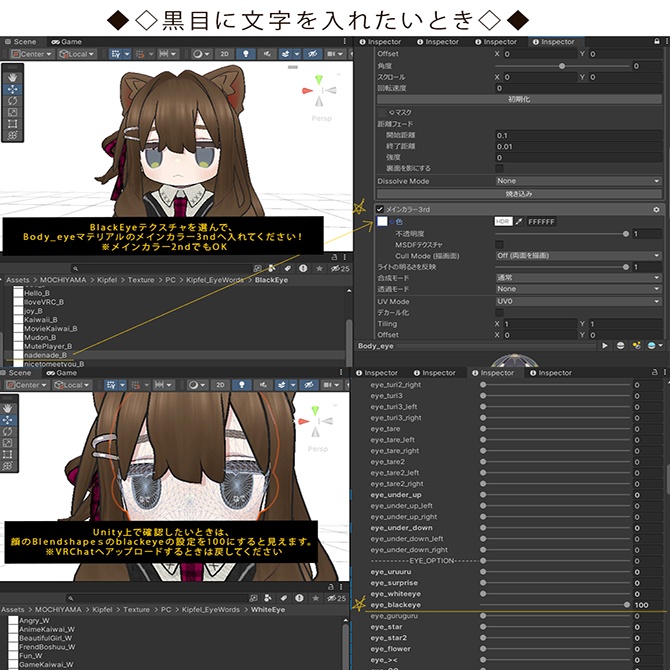Select the Hand tool in the eye close-up Scene view
Image resolution: width=670 pixels, height=670 pixels.
[x=8, y=408]
